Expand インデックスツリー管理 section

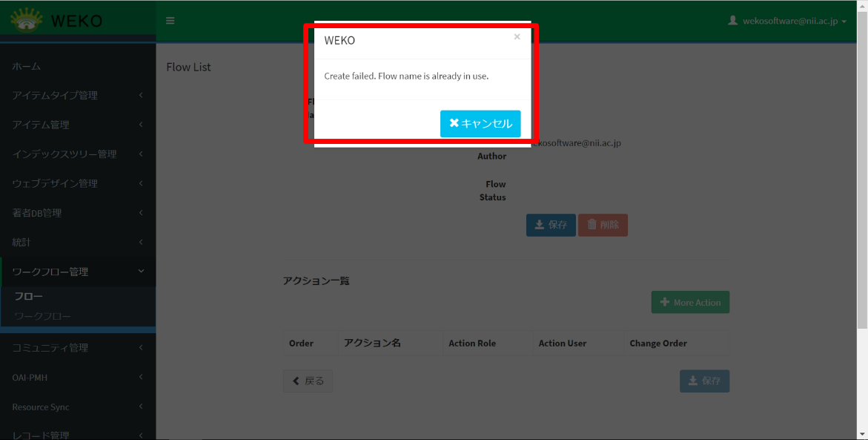77,154
